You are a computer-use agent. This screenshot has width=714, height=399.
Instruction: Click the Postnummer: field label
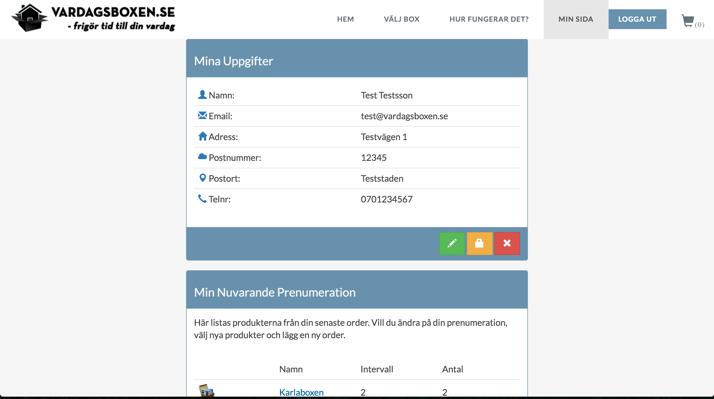pos(235,158)
